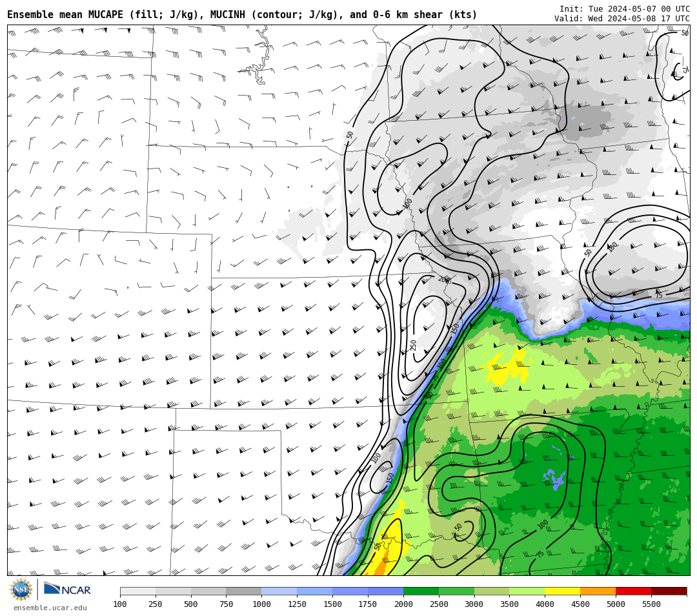Viewport: 697px width, 616px height.
Task: Click the dark maroon 5500+ swatch
Action: coord(669,591)
